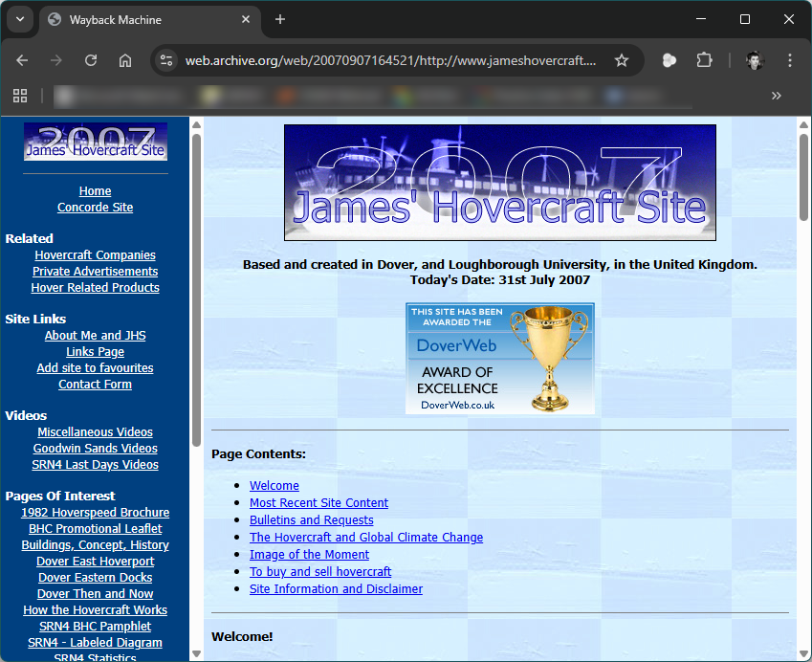Click Add site to favourites link
The height and width of the screenshot is (662, 812).
click(96, 367)
